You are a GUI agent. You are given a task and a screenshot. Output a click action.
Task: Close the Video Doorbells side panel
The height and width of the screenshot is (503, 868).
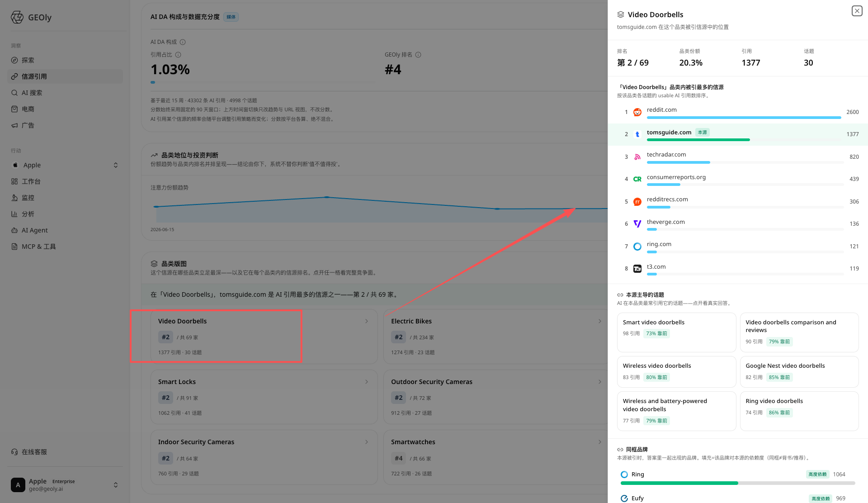[857, 11]
